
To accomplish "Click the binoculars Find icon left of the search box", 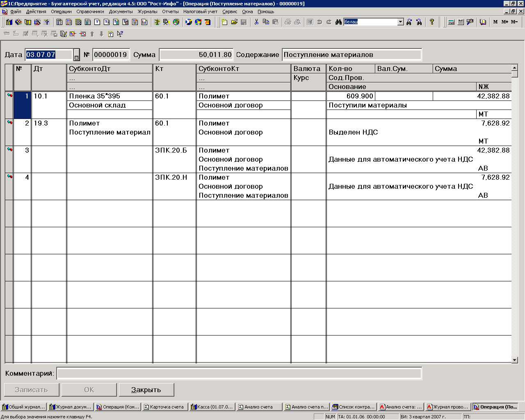I will (338, 22).
